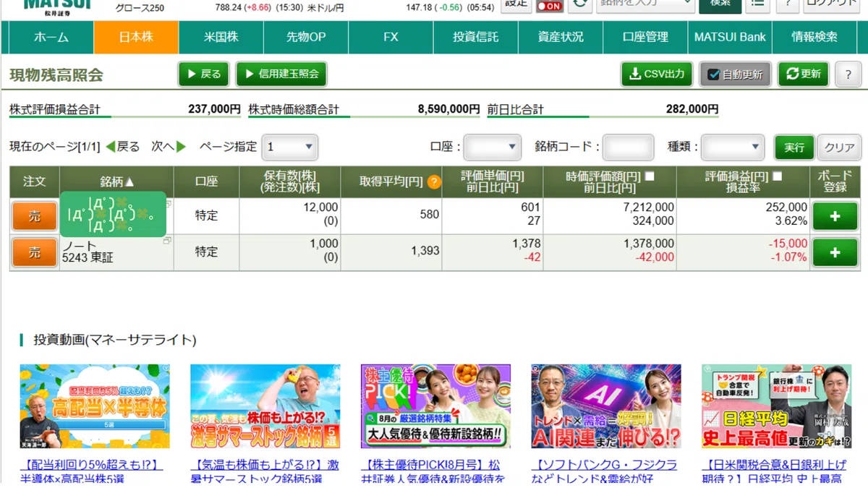Click the 1,393 average cost cell

point(425,251)
